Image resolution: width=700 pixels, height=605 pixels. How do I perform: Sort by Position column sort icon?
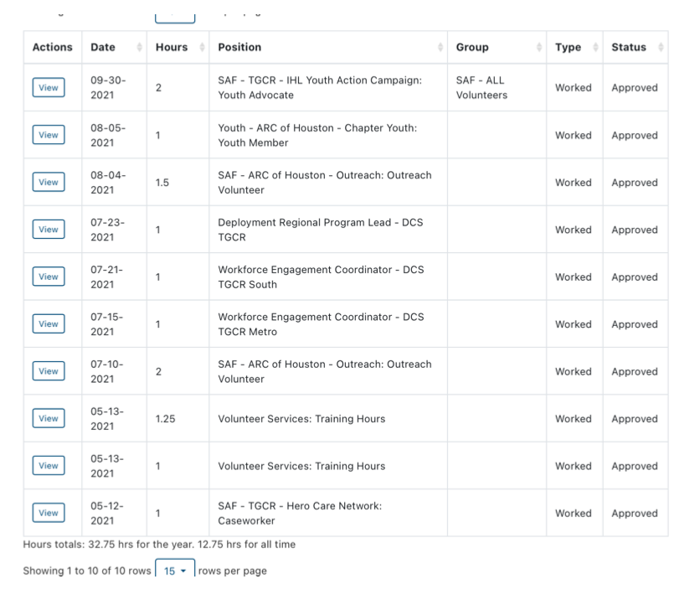click(x=440, y=48)
